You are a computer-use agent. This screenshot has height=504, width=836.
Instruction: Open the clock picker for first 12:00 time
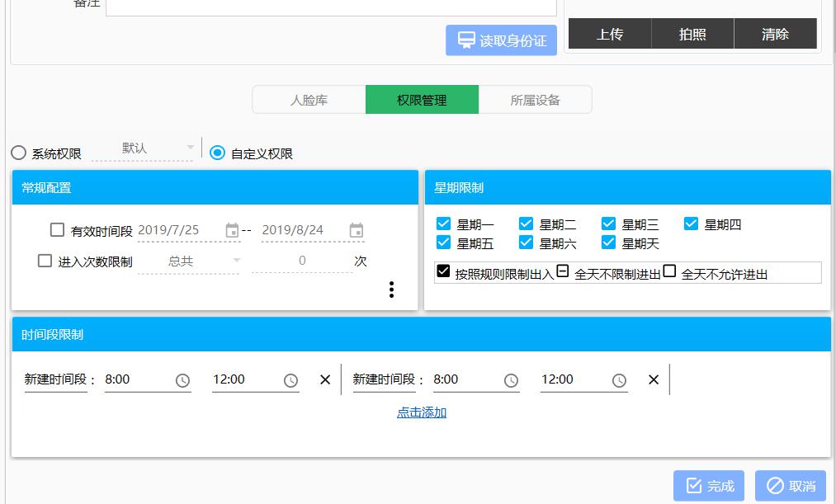(x=290, y=379)
